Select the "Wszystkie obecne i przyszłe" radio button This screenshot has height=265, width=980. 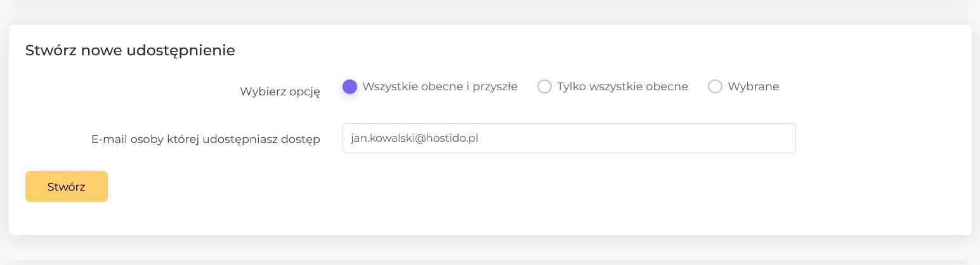coord(350,87)
